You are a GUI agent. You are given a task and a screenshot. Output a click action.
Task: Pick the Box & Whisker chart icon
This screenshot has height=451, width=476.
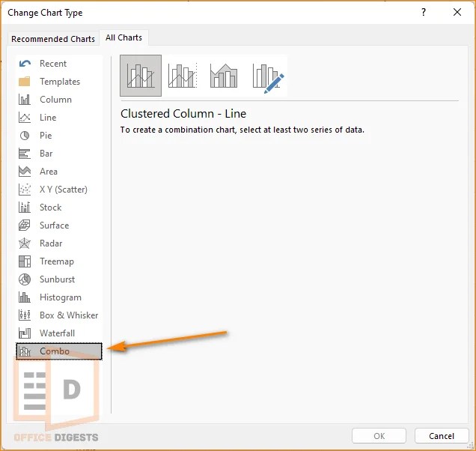point(24,315)
